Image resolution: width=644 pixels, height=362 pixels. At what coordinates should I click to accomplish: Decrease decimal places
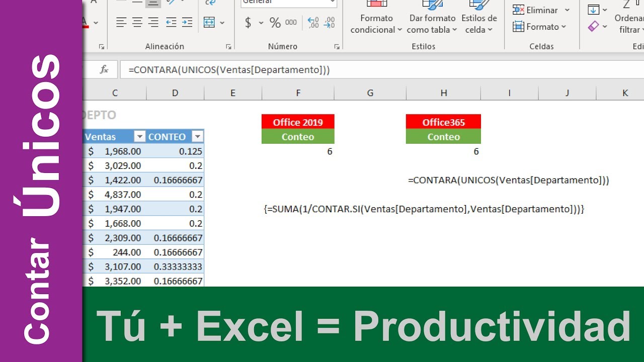[x=329, y=23]
